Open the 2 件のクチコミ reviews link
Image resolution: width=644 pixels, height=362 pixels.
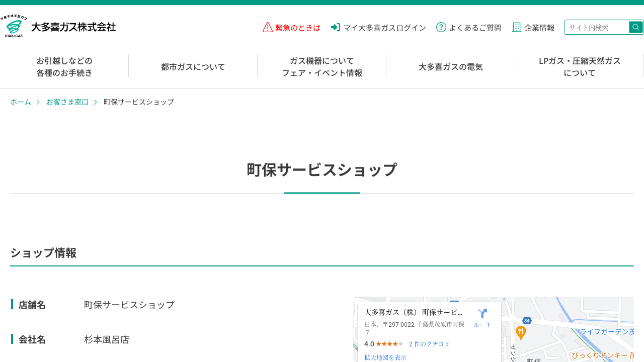430,344
